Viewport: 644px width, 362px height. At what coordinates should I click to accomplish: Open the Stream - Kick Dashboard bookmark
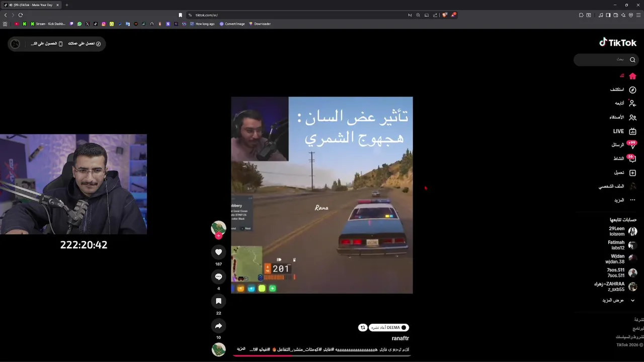pyautogui.click(x=48, y=24)
